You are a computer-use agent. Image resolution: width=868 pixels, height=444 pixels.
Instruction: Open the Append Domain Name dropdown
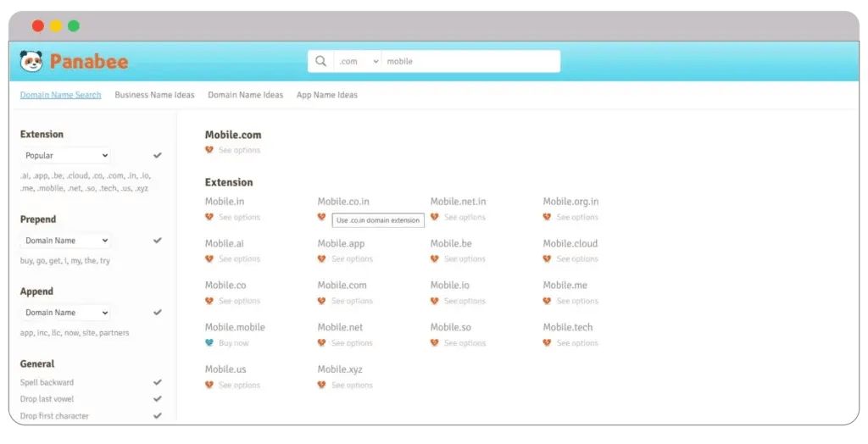(66, 313)
